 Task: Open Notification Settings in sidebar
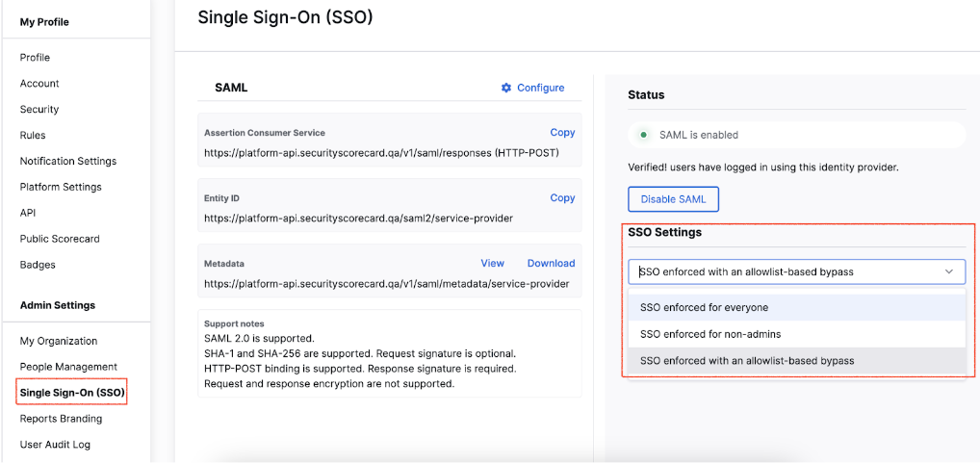click(x=68, y=162)
